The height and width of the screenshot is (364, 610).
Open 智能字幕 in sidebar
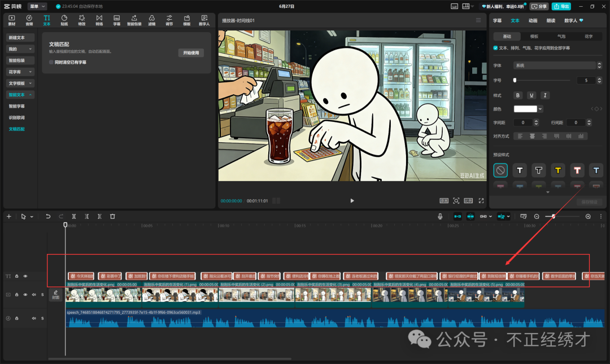pos(17,106)
